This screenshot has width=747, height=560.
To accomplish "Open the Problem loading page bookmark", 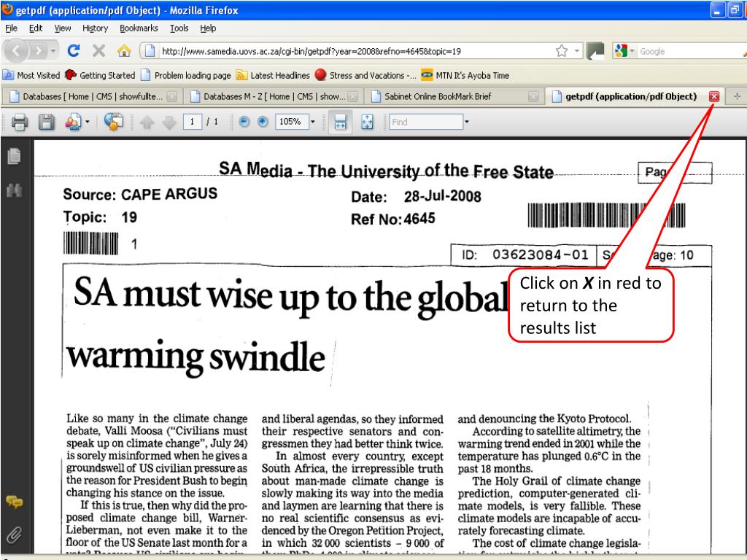I will [x=186, y=75].
